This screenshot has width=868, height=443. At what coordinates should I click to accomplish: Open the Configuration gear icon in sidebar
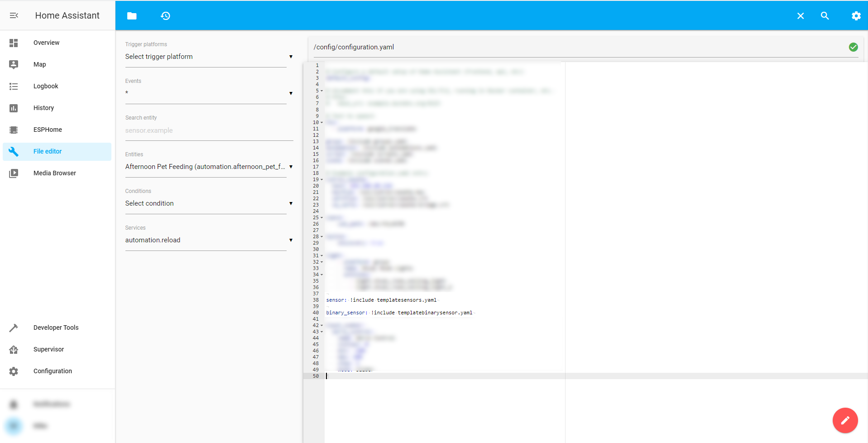tap(14, 371)
